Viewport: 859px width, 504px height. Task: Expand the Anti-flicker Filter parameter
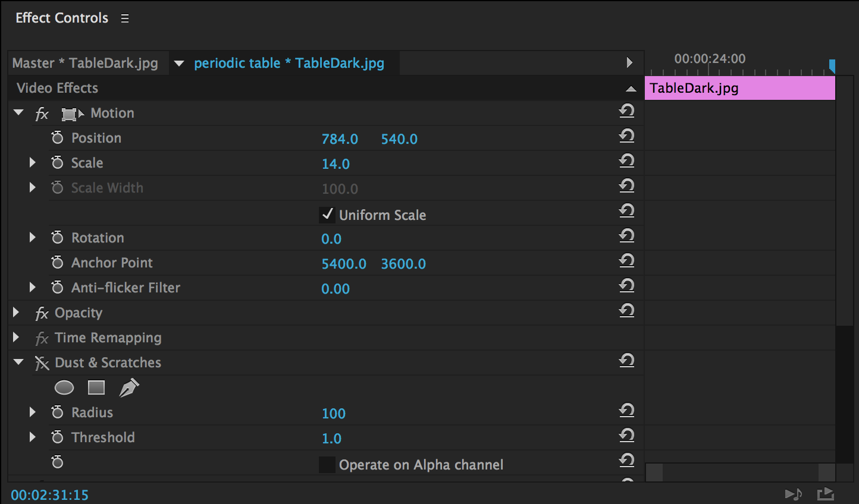click(33, 287)
